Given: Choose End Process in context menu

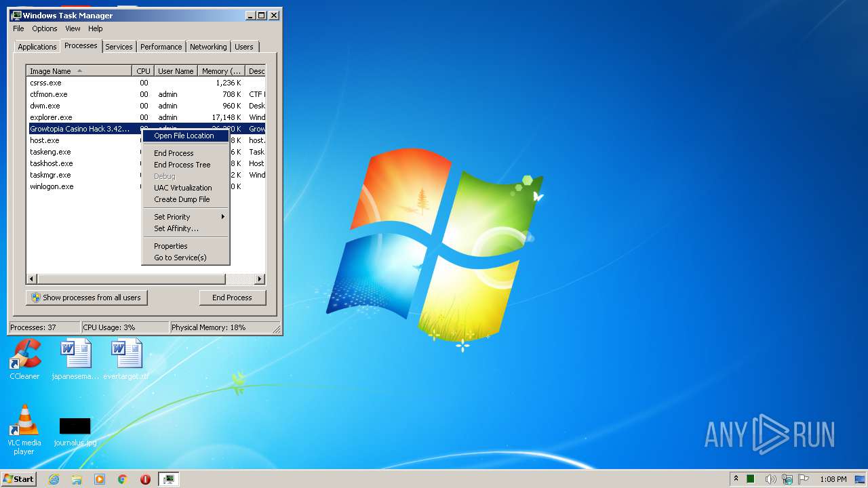Looking at the screenshot, I should (185, 153).
